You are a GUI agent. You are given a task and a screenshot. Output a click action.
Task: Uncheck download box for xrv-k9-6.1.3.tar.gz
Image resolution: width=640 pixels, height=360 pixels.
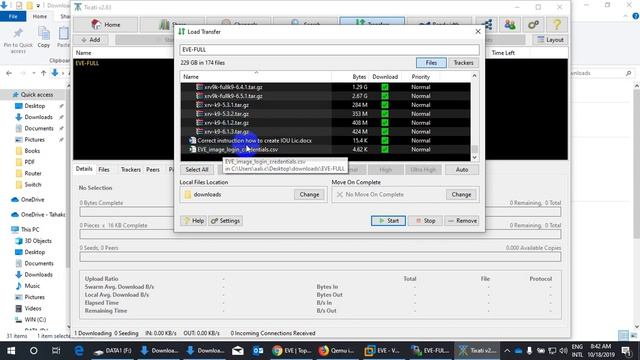coord(384,131)
